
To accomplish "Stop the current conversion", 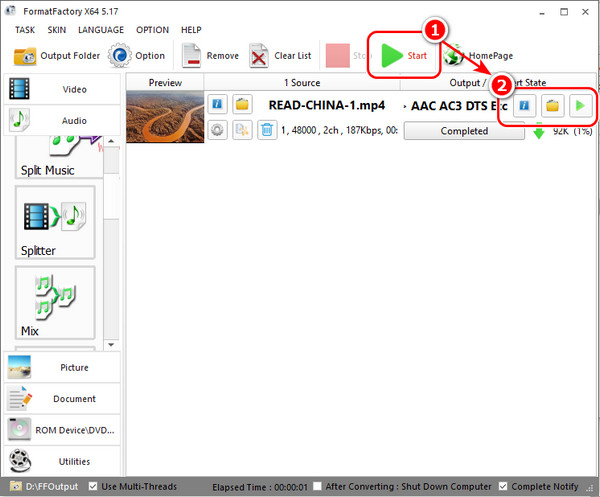I will click(346, 56).
